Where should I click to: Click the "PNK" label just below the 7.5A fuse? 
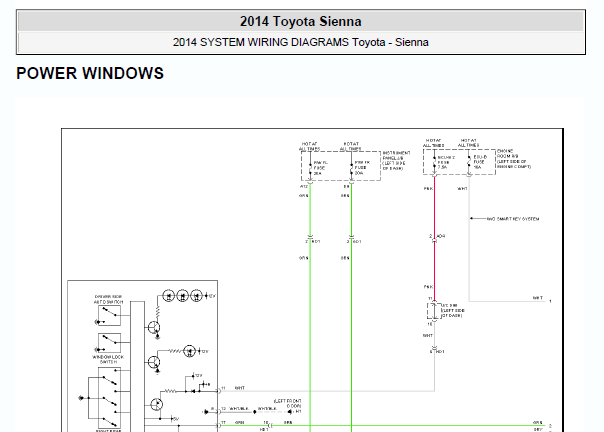click(428, 189)
